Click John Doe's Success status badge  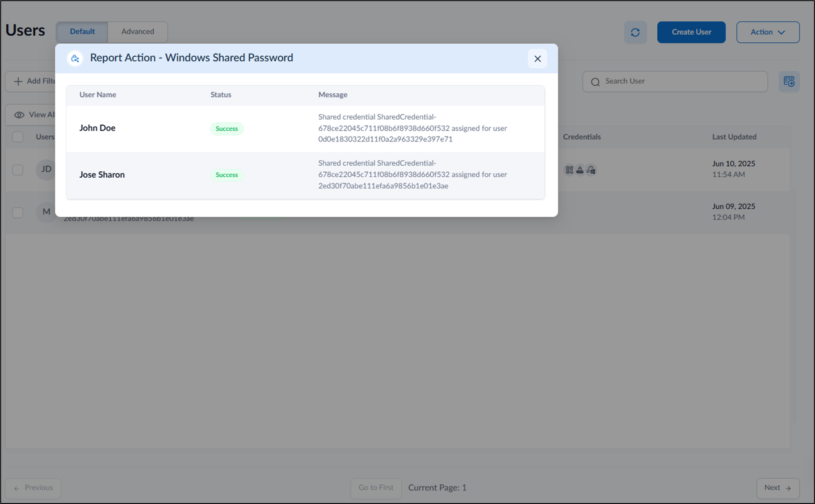pyautogui.click(x=227, y=129)
